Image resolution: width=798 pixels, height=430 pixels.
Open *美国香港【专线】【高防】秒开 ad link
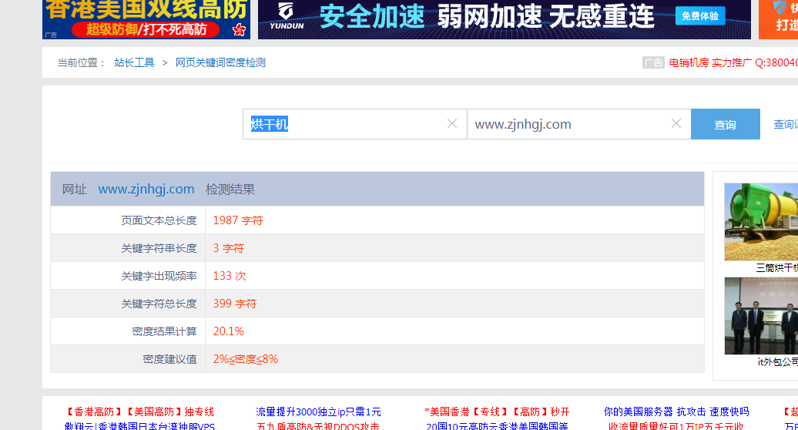coord(497,412)
